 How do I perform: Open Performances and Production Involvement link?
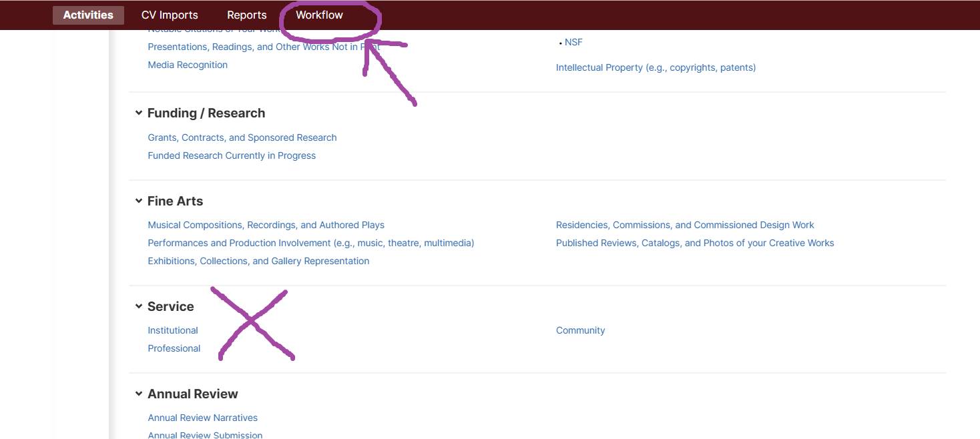[x=310, y=243]
